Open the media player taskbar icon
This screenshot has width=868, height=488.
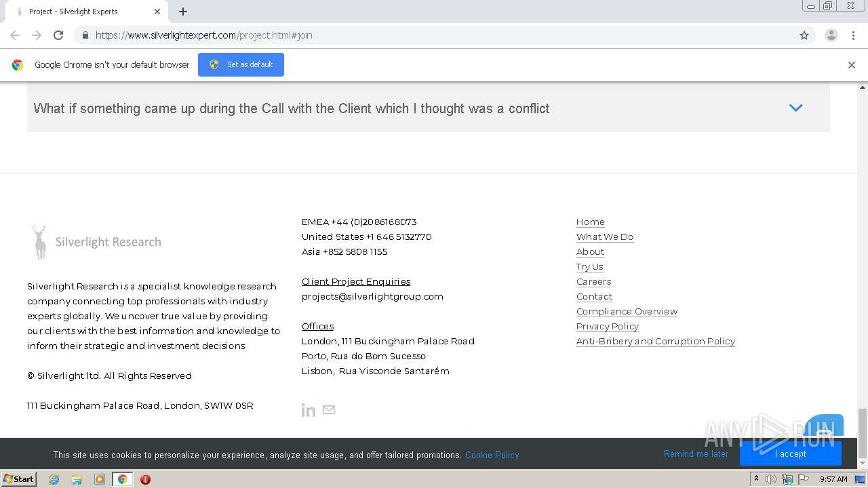(100, 479)
